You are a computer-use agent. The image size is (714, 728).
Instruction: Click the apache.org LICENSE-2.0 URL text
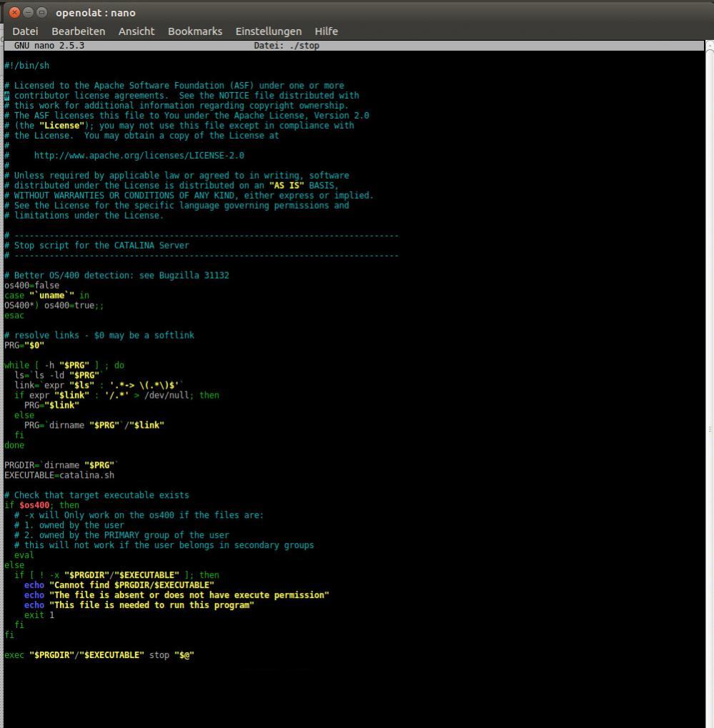click(139, 156)
